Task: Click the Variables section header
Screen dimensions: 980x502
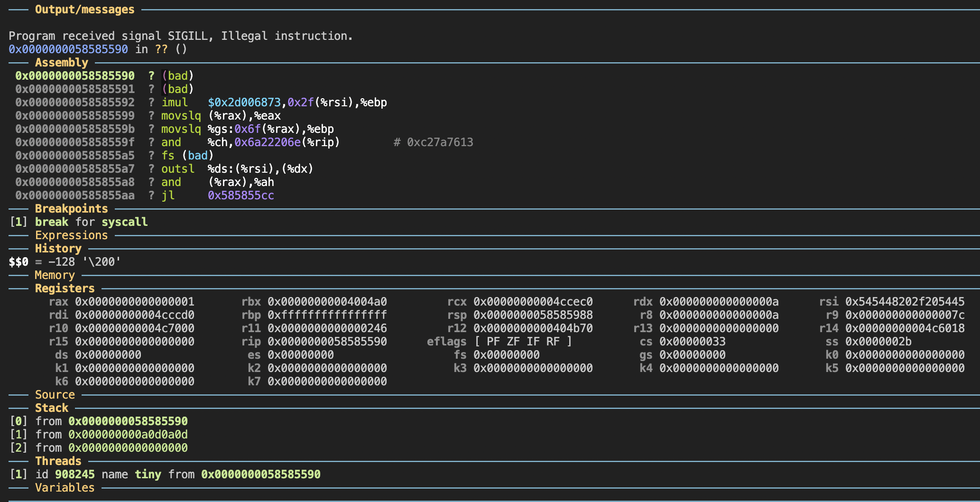Action: [65, 488]
